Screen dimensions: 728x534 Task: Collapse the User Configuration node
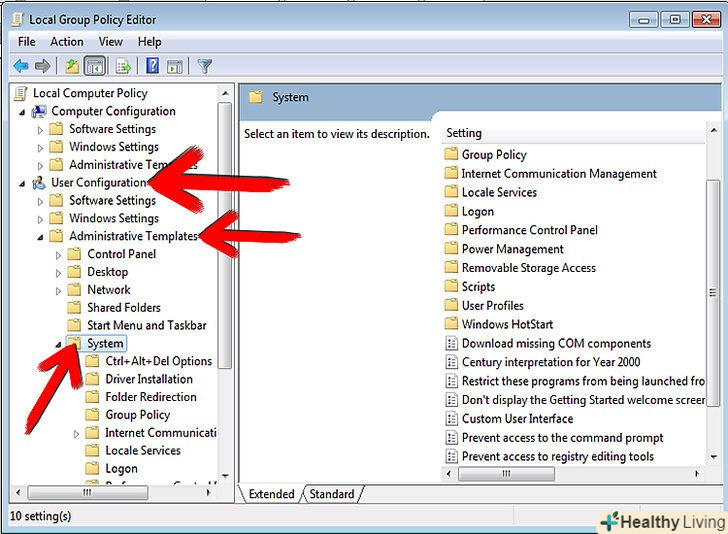pos(22,184)
